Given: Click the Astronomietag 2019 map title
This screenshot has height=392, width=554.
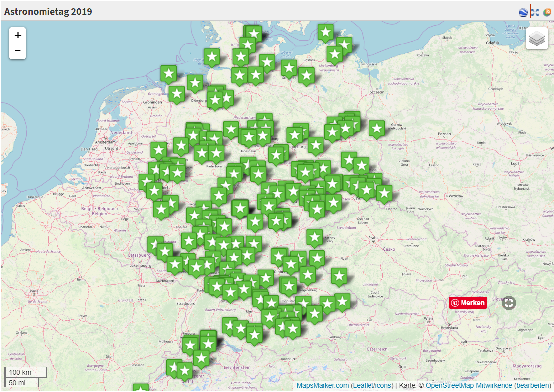Looking at the screenshot, I should [48, 12].
